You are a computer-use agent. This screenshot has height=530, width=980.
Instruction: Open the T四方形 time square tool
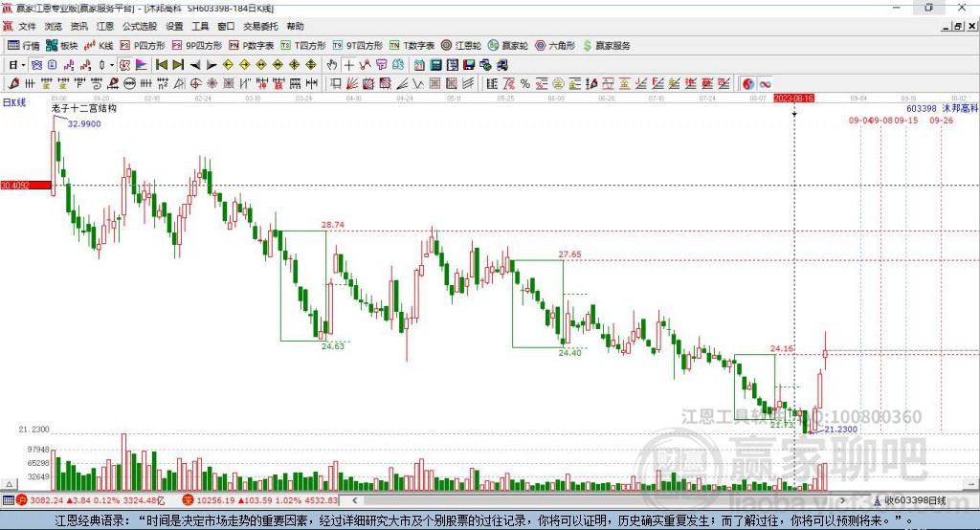pyautogui.click(x=303, y=46)
